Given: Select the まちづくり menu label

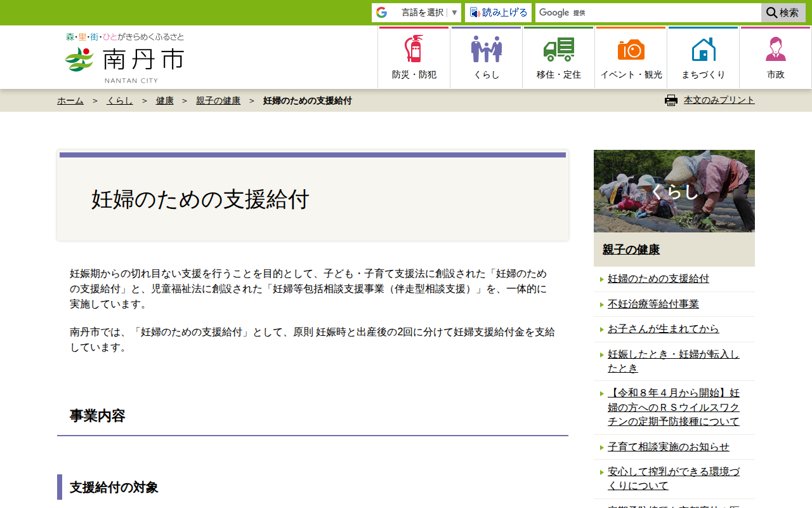Looking at the screenshot, I should point(704,75).
